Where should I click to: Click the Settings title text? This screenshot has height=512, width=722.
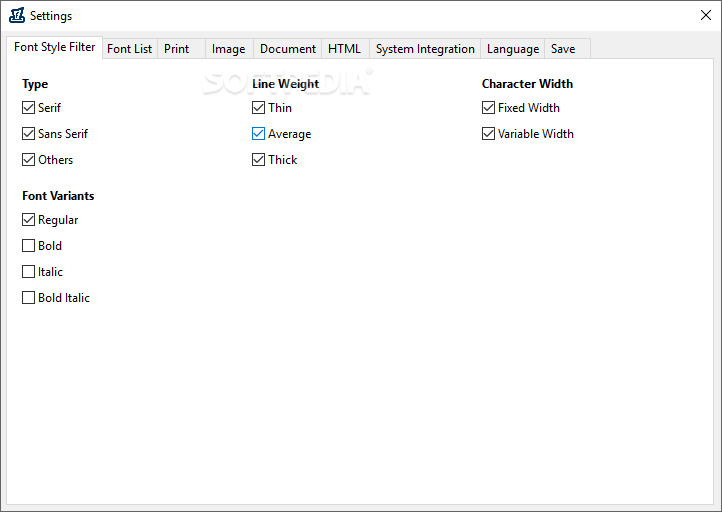click(51, 16)
